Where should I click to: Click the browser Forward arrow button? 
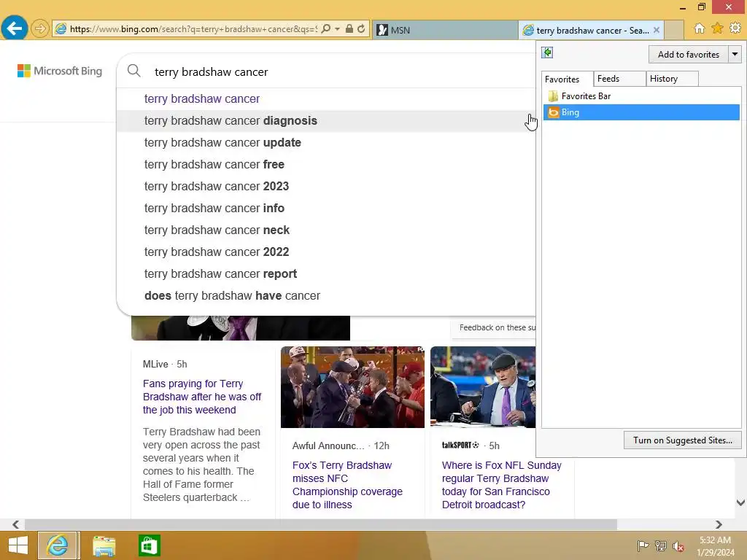tap(40, 29)
